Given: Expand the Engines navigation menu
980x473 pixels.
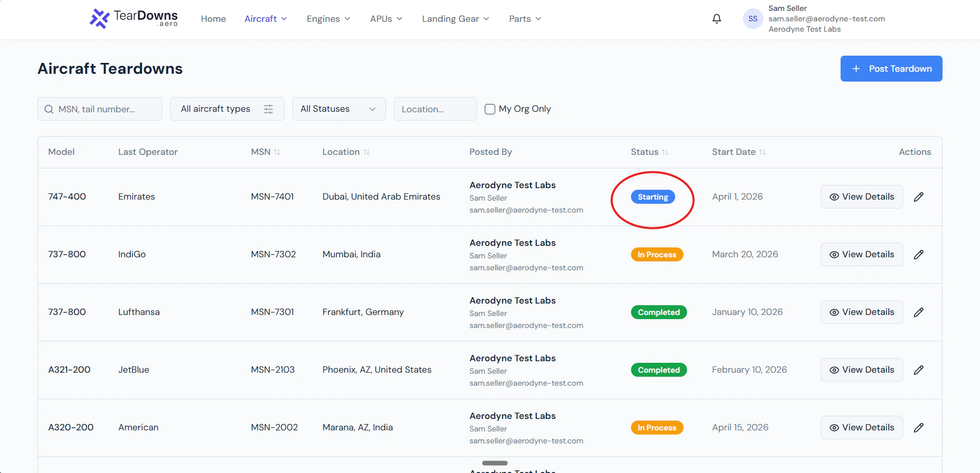Looking at the screenshot, I should coord(329,19).
